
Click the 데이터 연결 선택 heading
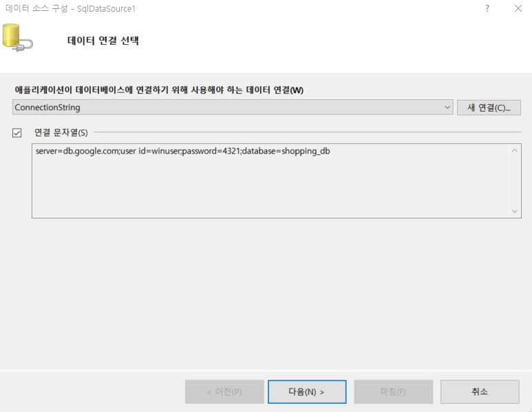103,41
